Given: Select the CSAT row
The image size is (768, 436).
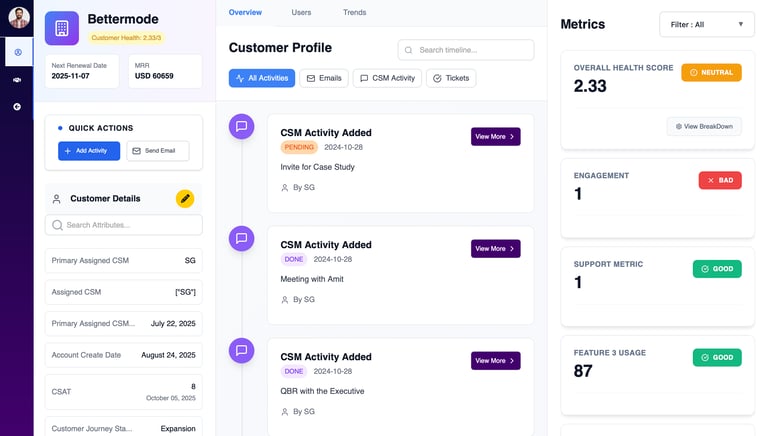Looking at the screenshot, I should (x=123, y=392).
